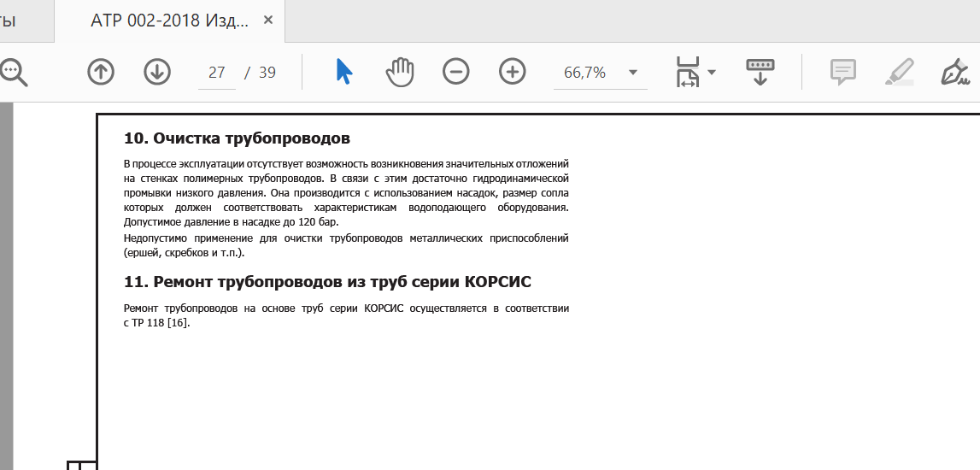The image size is (980, 470).
Task: Click heading '10. Очистка трубопроводов'
Action: 237,138
